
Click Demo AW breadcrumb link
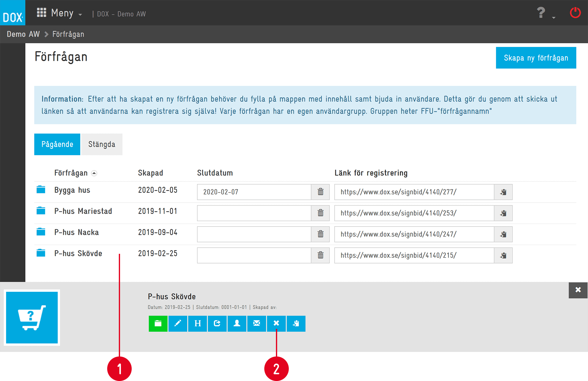23,34
